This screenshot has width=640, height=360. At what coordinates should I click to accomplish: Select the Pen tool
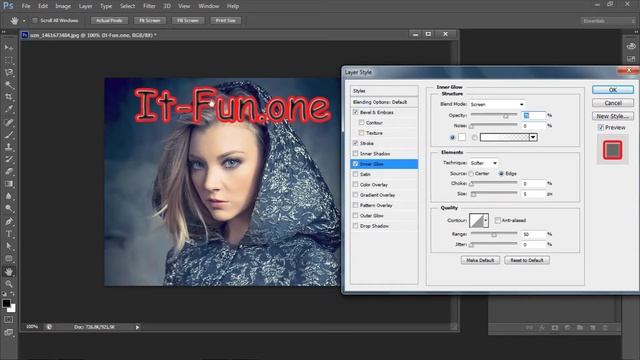pyautogui.click(x=9, y=222)
